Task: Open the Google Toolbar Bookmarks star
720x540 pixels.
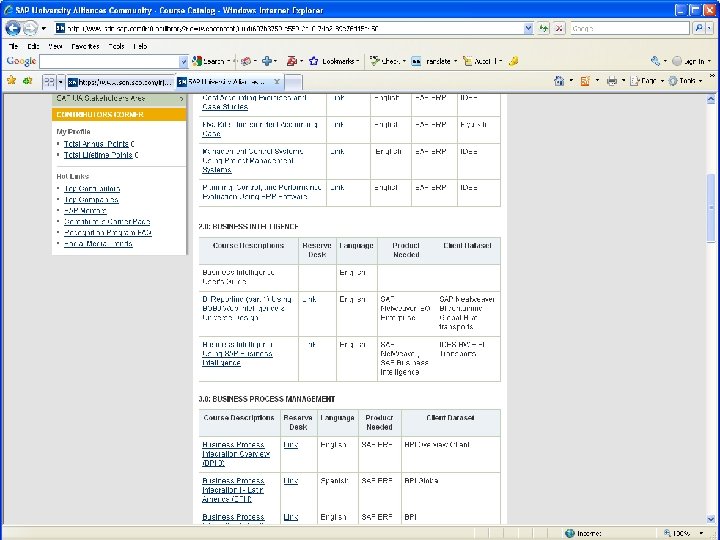Action: (333, 61)
